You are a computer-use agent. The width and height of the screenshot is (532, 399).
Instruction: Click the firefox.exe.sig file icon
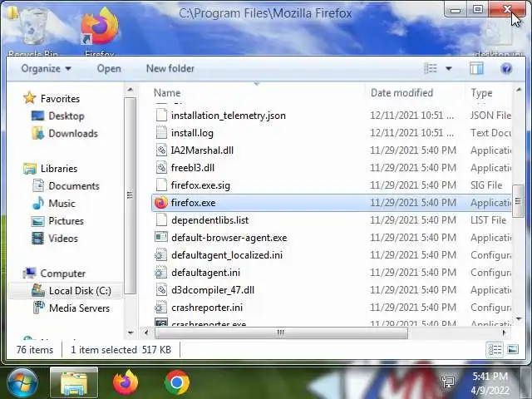[x=161, y=185]
